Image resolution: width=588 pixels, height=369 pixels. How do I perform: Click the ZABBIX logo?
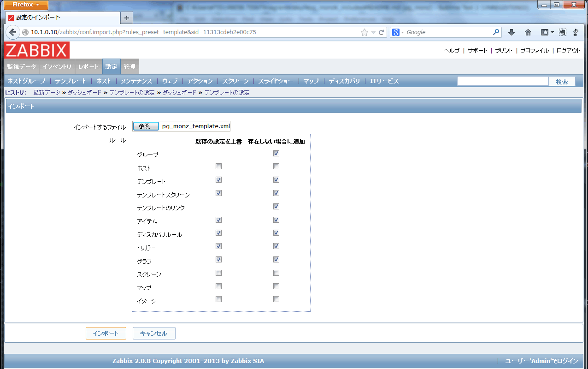pyautogui.click(x=37, y=50)
